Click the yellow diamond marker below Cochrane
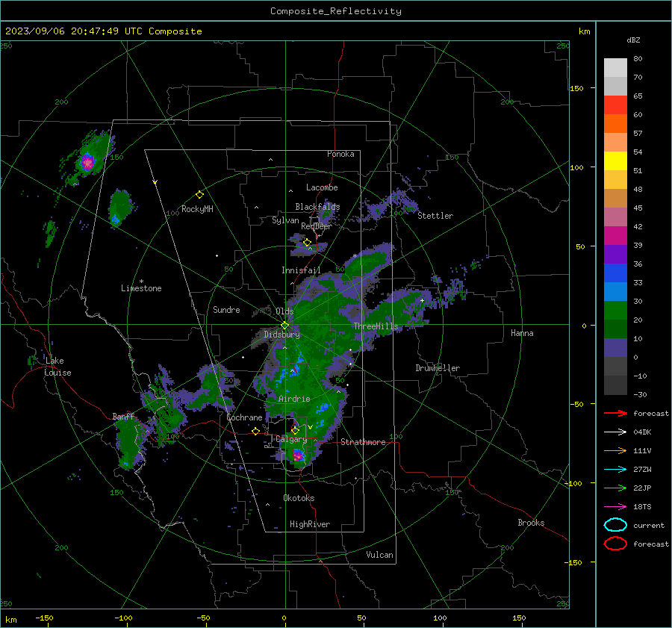The height and width of the screenshot is (628, 672). click(x=255, y=431)
